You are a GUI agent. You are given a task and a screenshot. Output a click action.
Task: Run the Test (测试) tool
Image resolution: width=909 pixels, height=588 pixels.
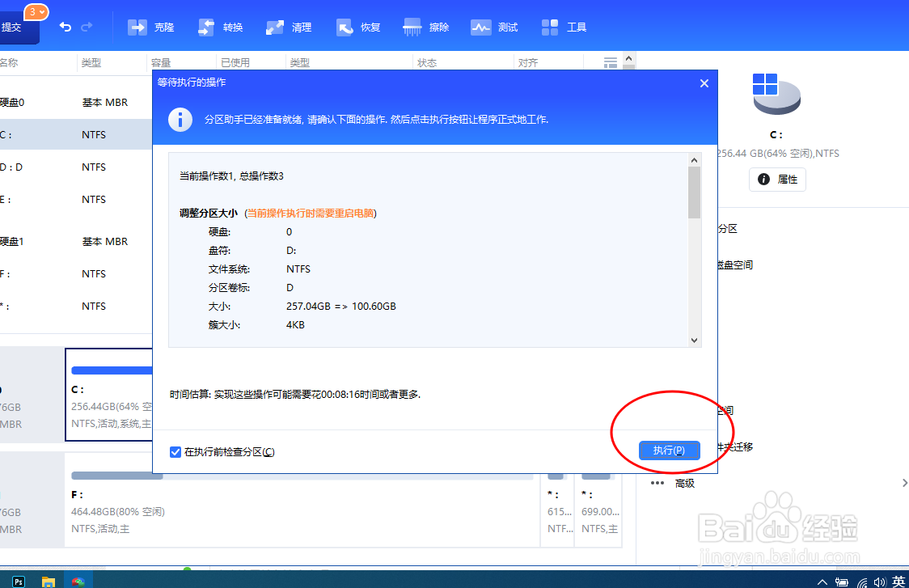(x=494, y=26)
